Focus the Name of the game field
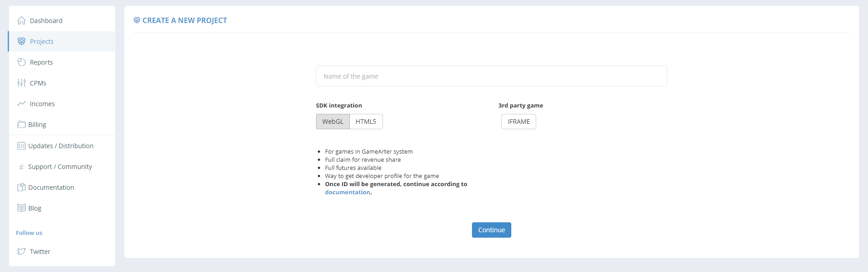The width and height of the screenshot is (868, 272). click(x=491, y=76)
